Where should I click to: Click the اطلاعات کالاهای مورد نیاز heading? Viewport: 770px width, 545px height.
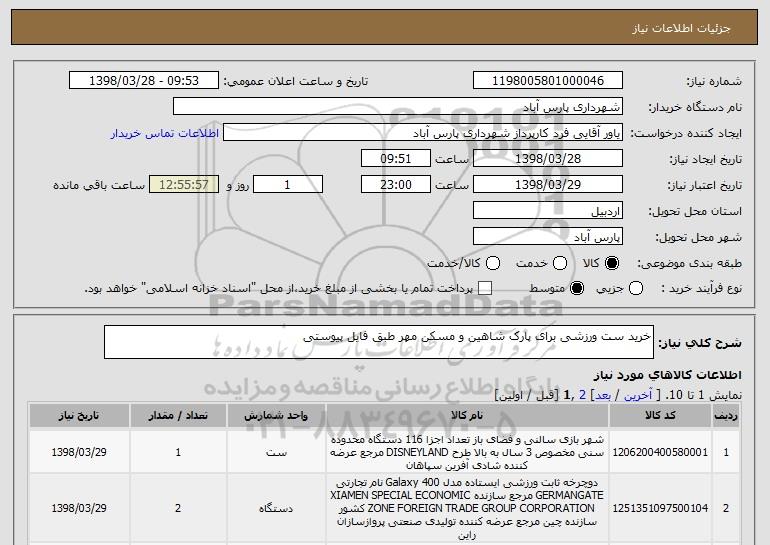click(x=667, y=375)
